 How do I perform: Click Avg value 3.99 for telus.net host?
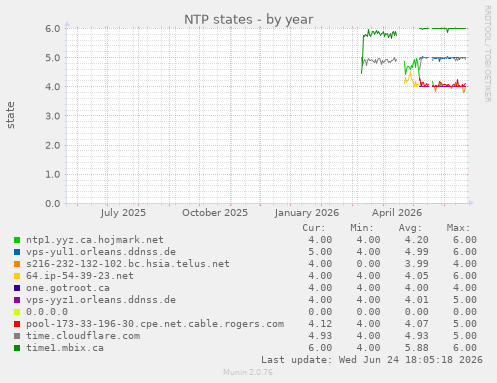click(x=417, y=264)
